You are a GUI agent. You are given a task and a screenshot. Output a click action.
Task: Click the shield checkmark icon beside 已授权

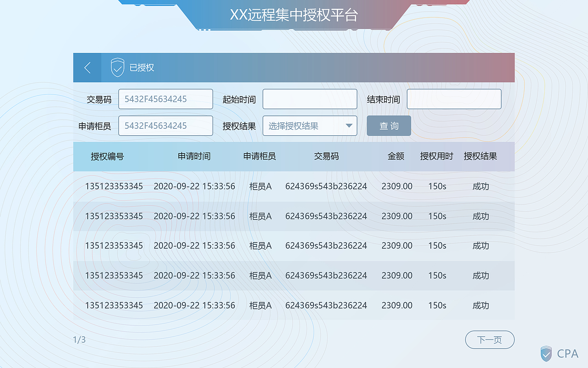pos(117,67)
